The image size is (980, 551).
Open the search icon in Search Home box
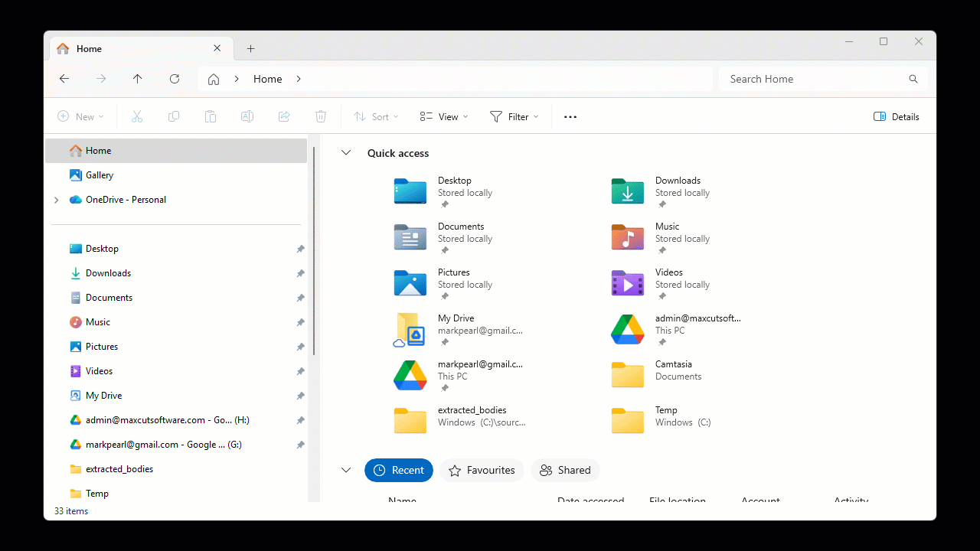[913, 78]
